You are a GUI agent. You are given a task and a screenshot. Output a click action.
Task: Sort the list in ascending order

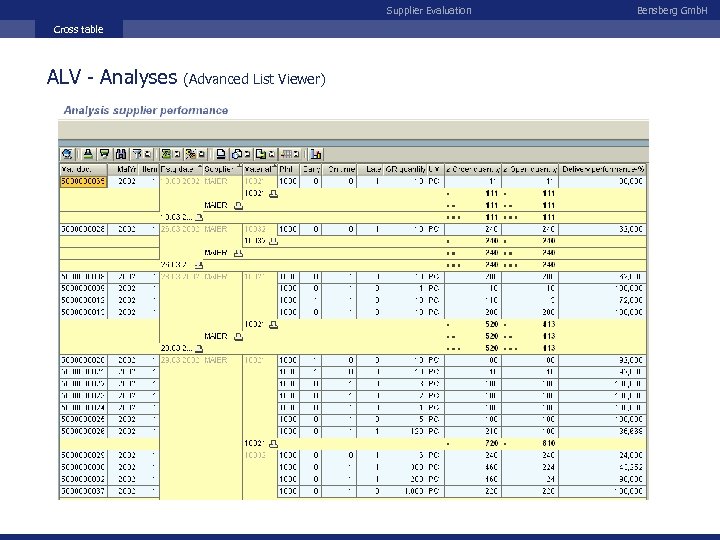click(x=88, y=154)
